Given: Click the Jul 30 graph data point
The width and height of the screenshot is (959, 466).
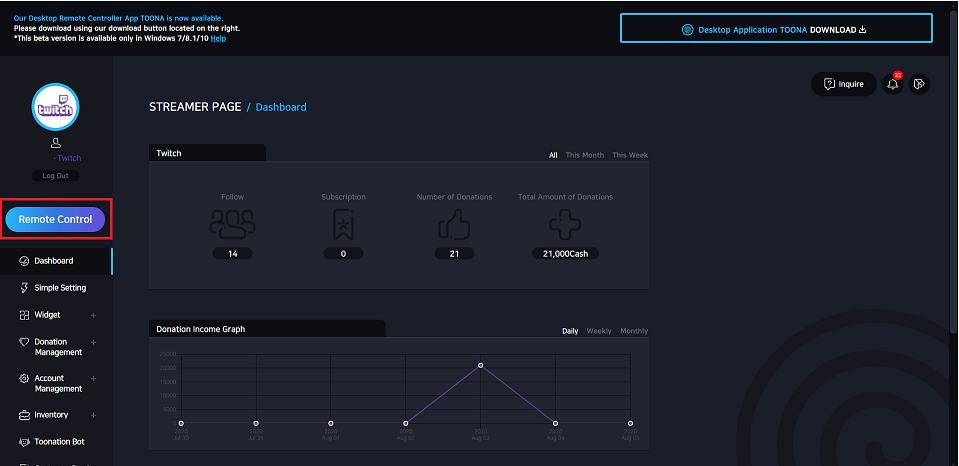Looking at the screenshot, I should [x=181, y=423].
